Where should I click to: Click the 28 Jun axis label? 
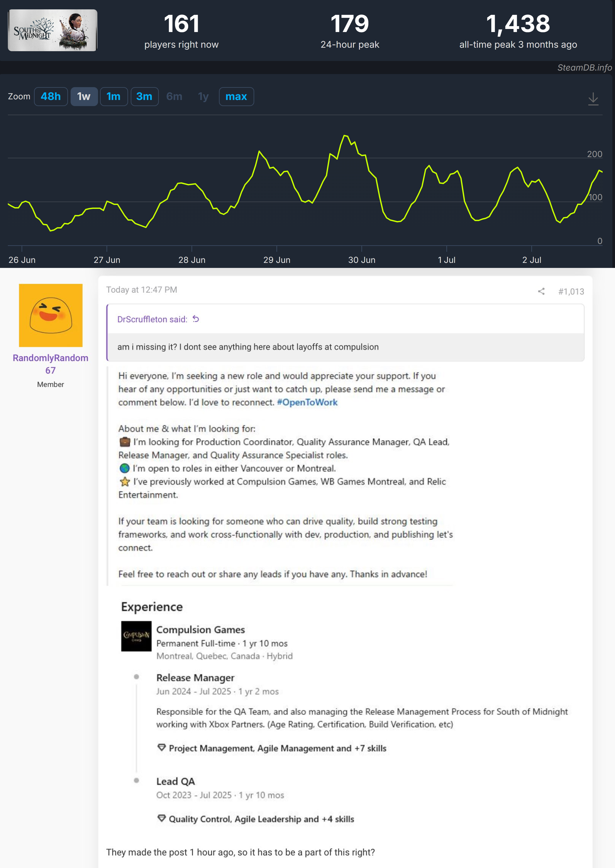pos(192,260)
